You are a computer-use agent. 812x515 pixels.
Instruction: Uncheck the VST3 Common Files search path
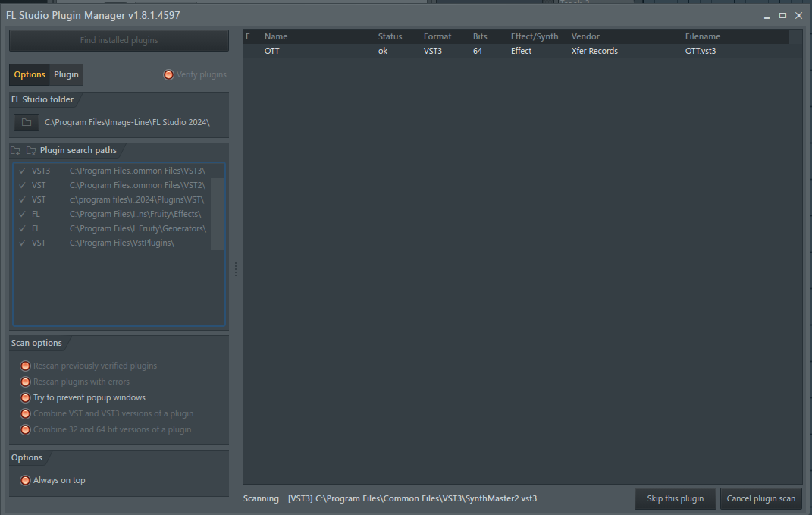(x=22, y=171)
